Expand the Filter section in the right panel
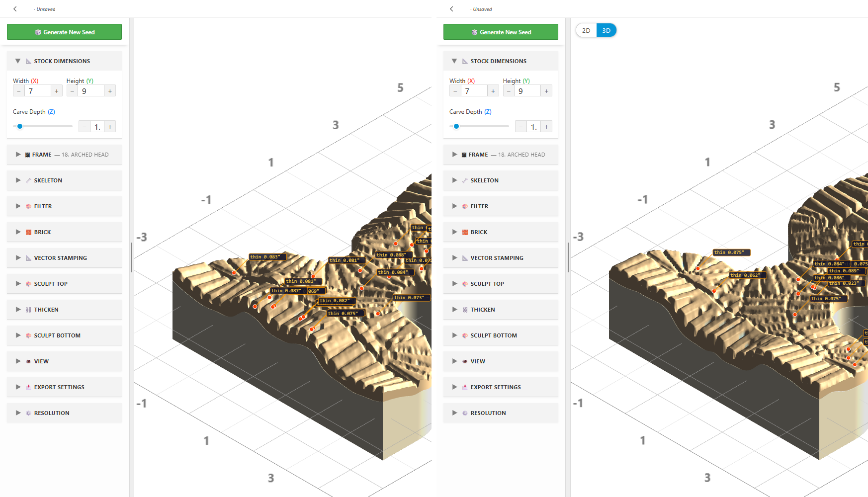 (454, 206)
